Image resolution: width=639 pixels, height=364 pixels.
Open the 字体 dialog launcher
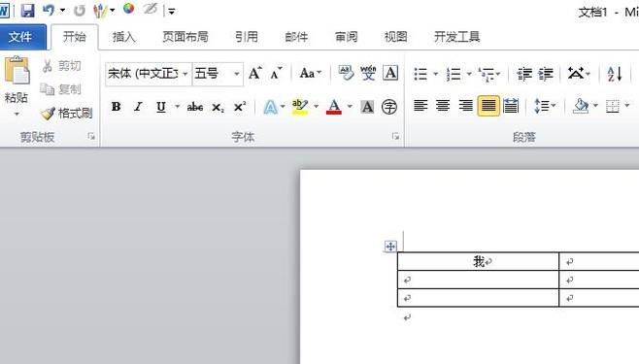pos(395,137)
